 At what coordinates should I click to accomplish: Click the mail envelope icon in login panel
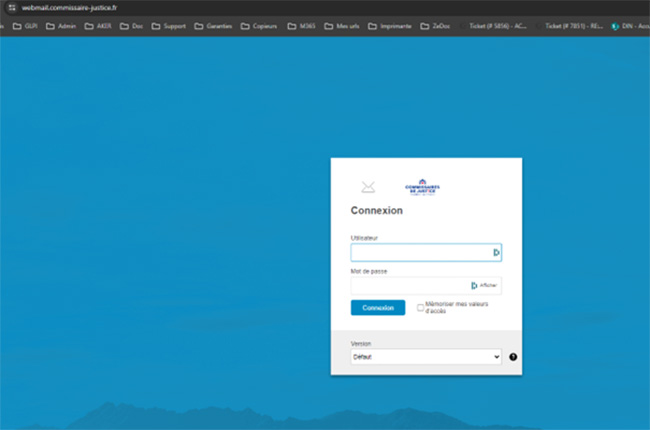(x=368, y=187)
